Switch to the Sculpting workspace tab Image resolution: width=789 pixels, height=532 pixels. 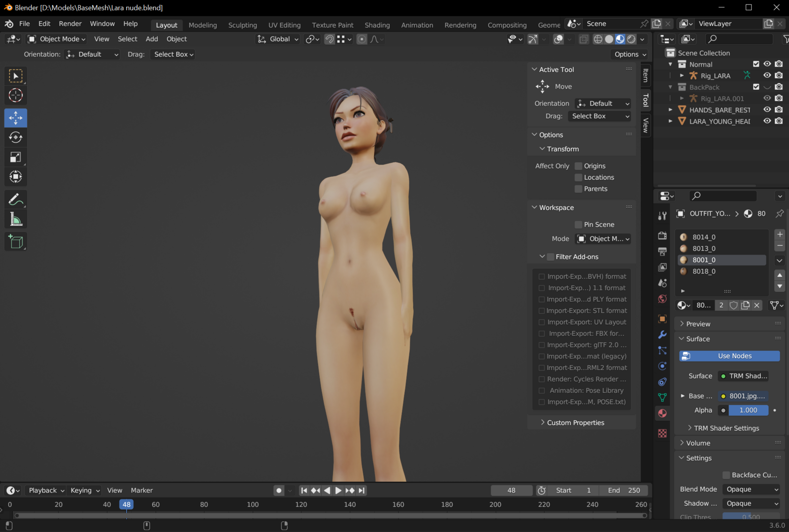click(x=242, y=25)
